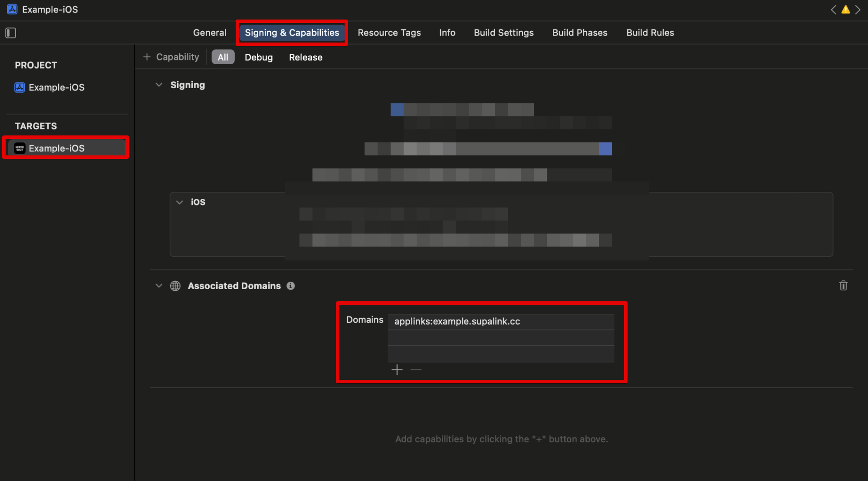Open the Build Settings tab
This screenshot has width=868, height=481.
(x=503, y=33)
